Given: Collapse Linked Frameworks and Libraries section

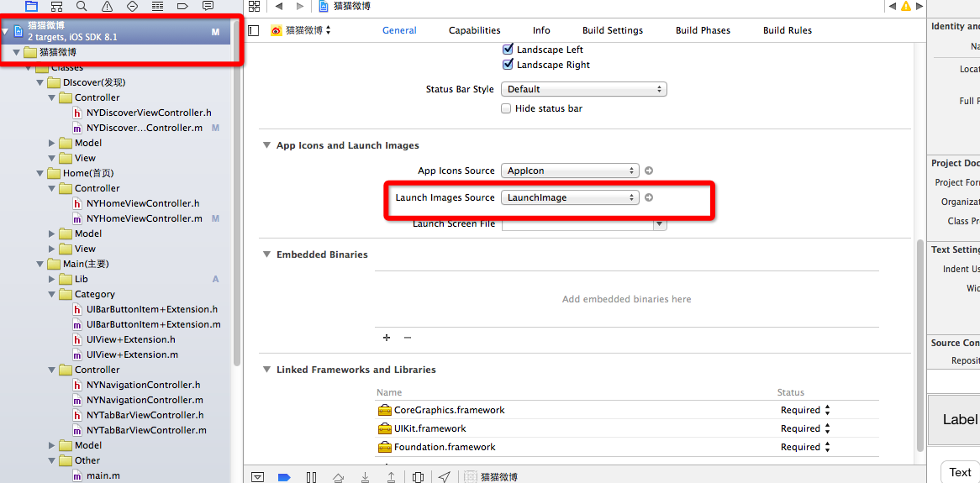Looking at the screenshot, I should coord(267,370).
